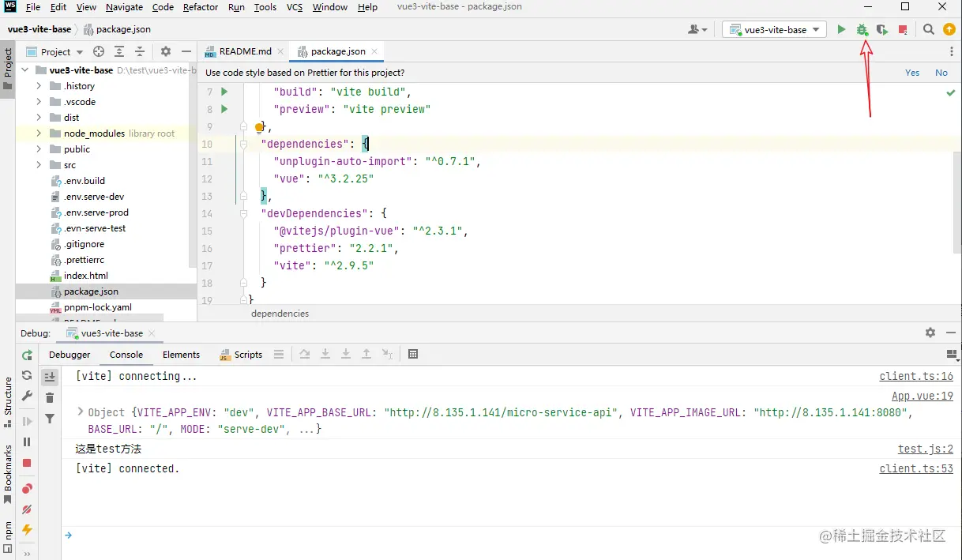Viewport: 962px width, 560px height.
Task: Open the Navigate menu
Action: pos(124,7)
